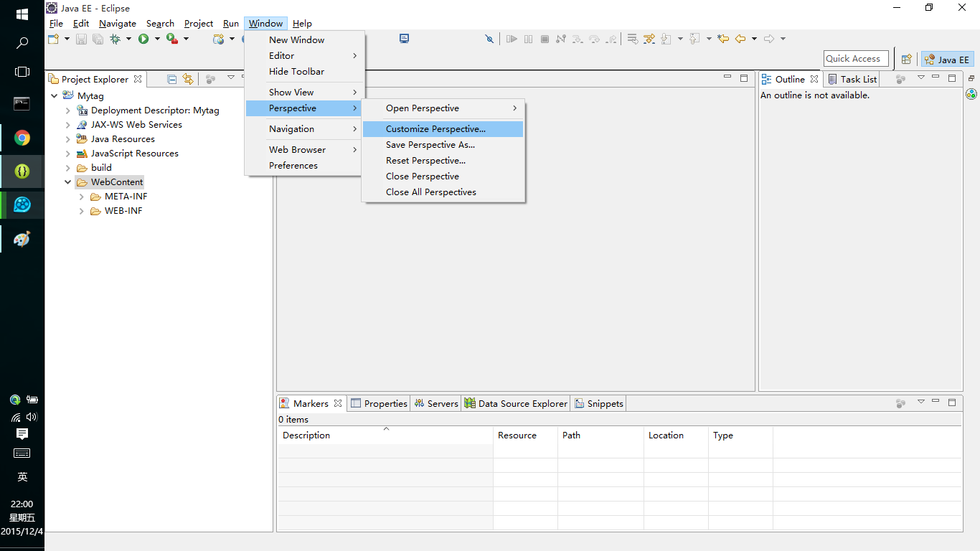This screenshot has height=551, width=980.
Task: Click the globe-with-star new web project icon
Action: pos(219,39)
